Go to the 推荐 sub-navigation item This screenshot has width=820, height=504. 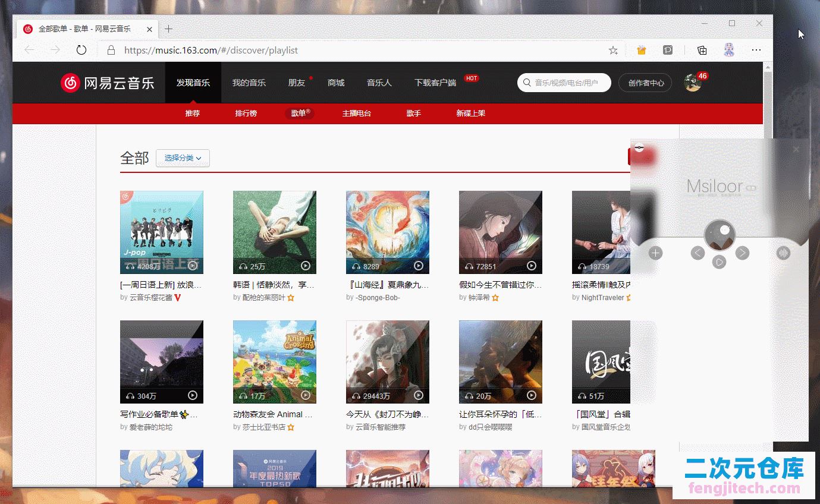click(x=192, y=114)
